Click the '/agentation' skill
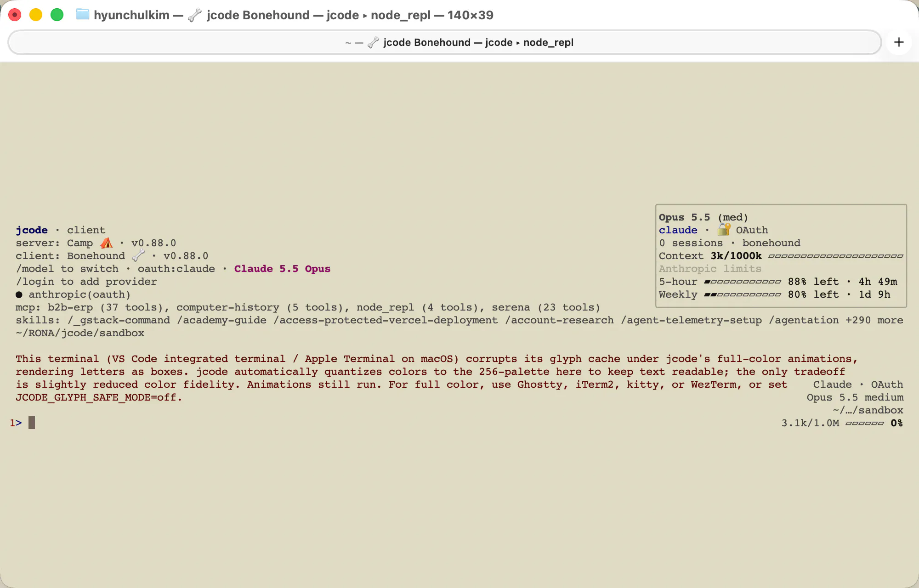This screenshot has height=588, width=919. click(x=804, y=320)
